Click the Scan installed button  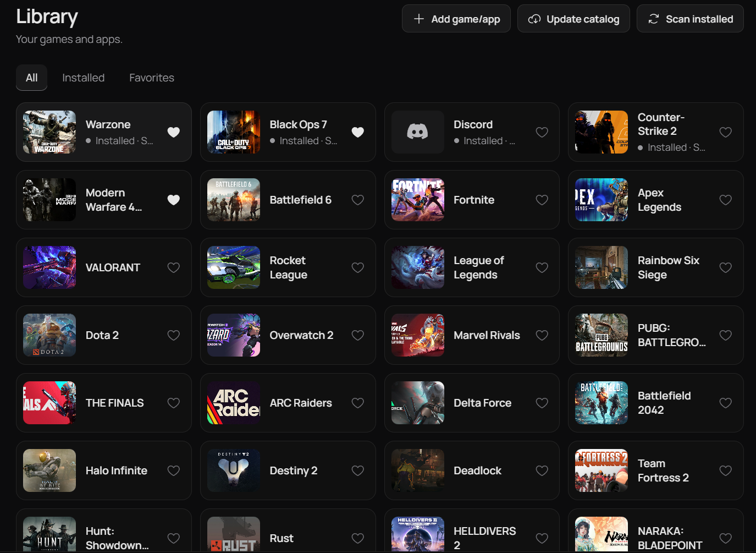tap(690, 19)
